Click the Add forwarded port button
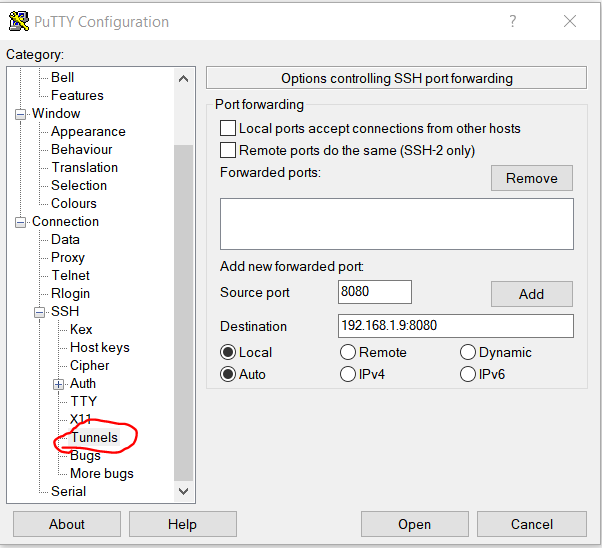Image resolution: width=602 pixels, height=548 pixels. coord(532,294)
